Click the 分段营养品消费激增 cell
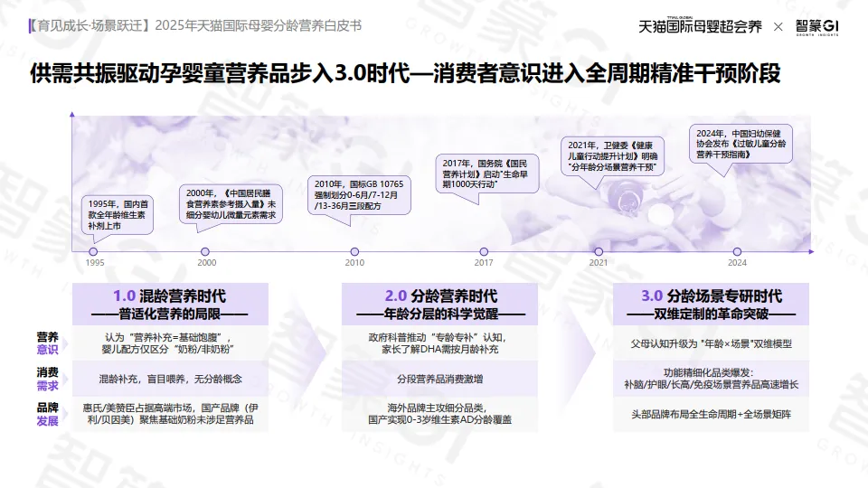 click(440, 379)
